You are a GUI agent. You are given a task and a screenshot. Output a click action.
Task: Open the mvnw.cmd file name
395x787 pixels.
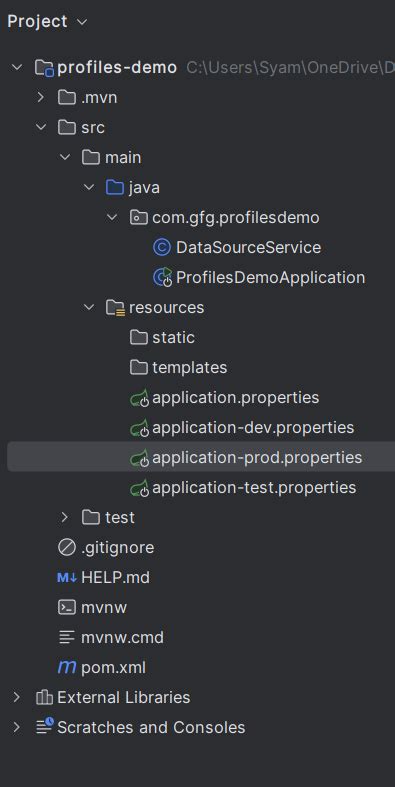tap(122, 637)
